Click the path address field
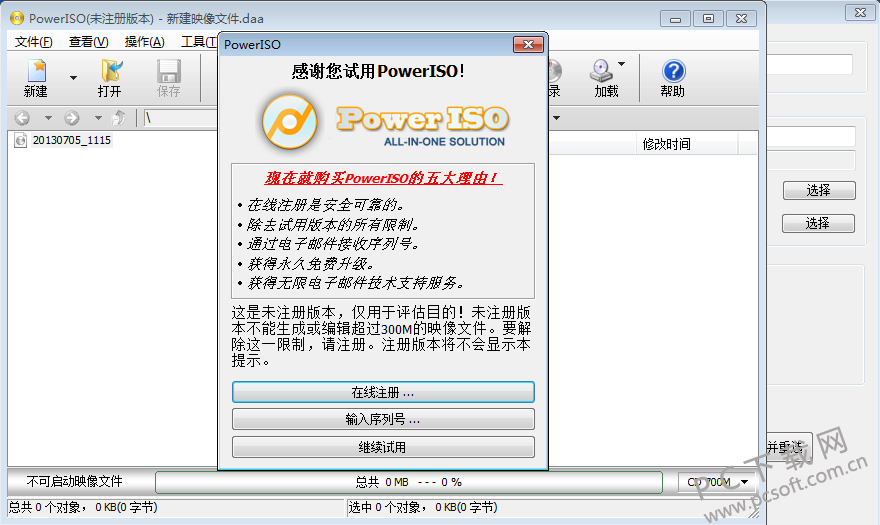880x525 pixels. click(x=180, y=118)
